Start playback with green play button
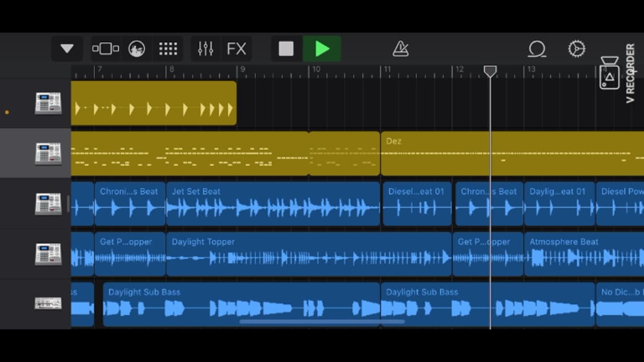 point(322,49)
